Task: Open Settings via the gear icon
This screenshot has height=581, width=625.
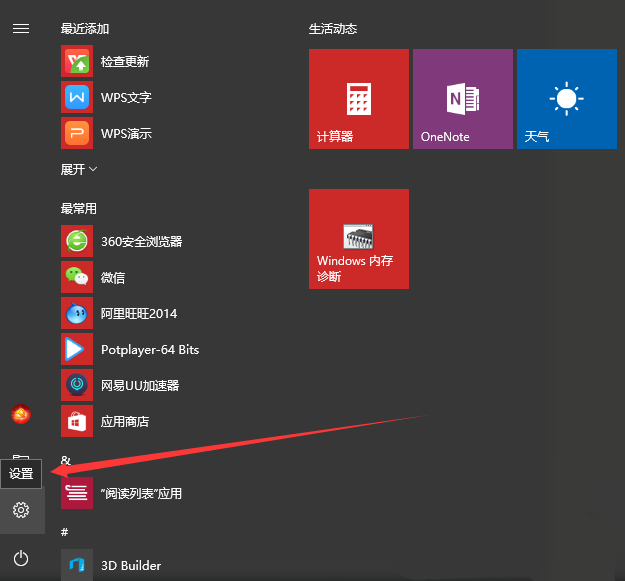Action: click(x=21, y=510)
